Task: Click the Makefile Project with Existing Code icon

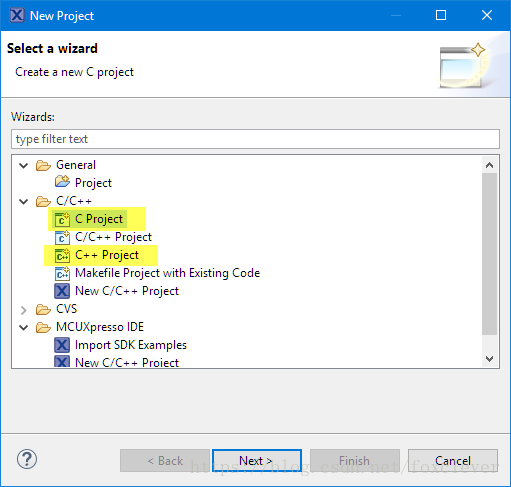Action: click(x=62, y=273)
